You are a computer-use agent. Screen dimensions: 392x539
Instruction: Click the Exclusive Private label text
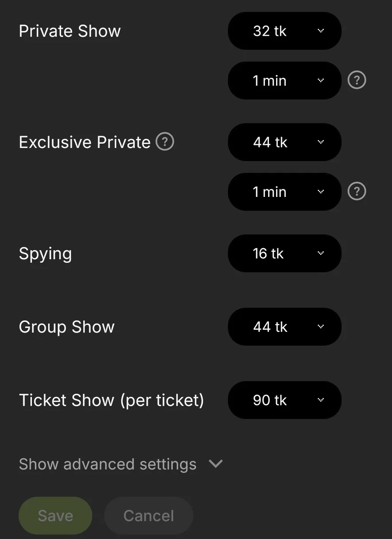tap(85, 142)
